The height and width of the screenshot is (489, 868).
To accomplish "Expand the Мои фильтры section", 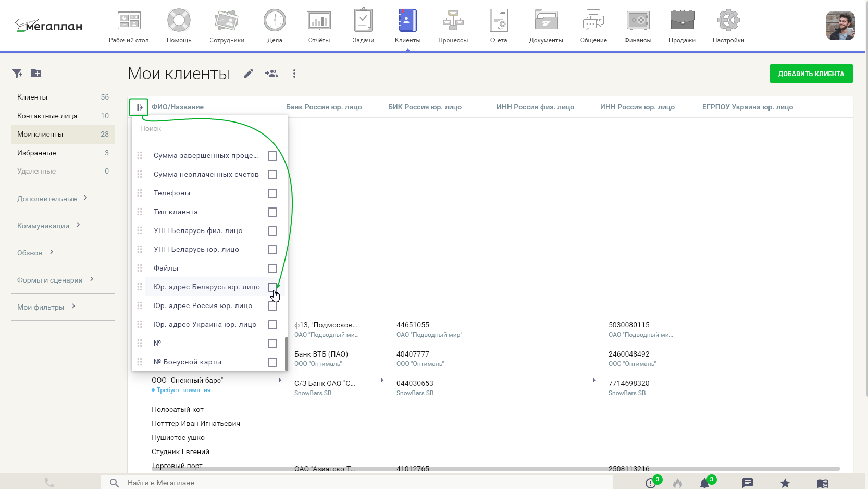I will coord(46,307).
